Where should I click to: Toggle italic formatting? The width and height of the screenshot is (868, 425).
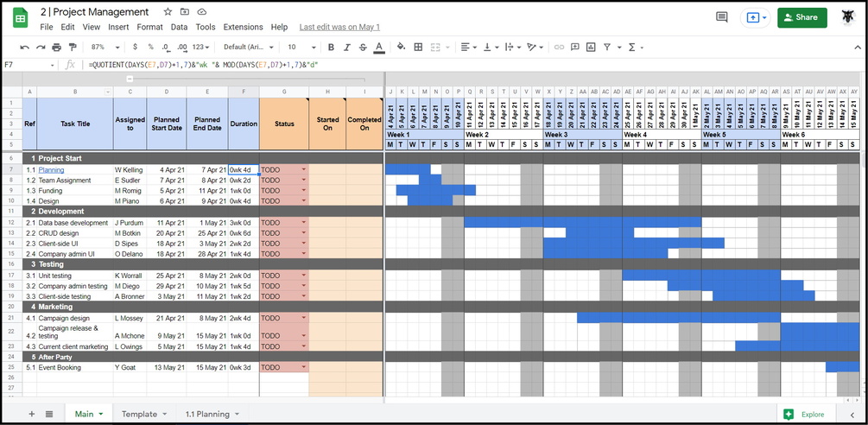pos(347,47)
